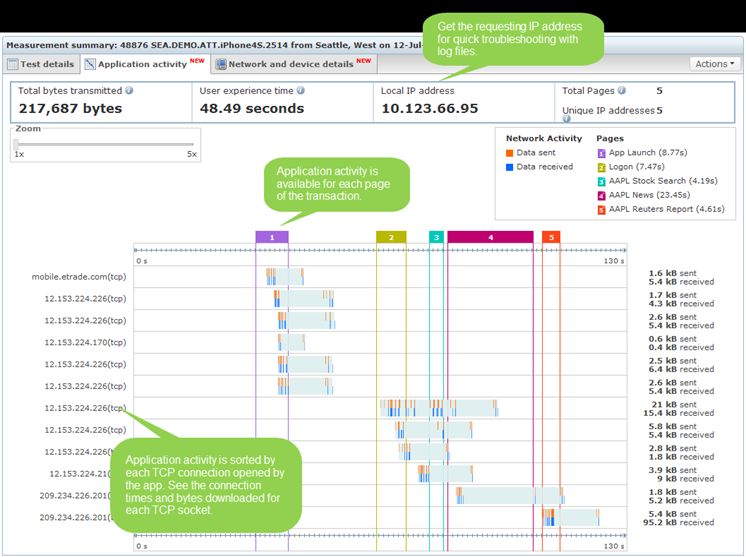The height and width of the screenshot is (557, 746).
Task: Click info icon beside User experience time
Action: click(300, 90)
